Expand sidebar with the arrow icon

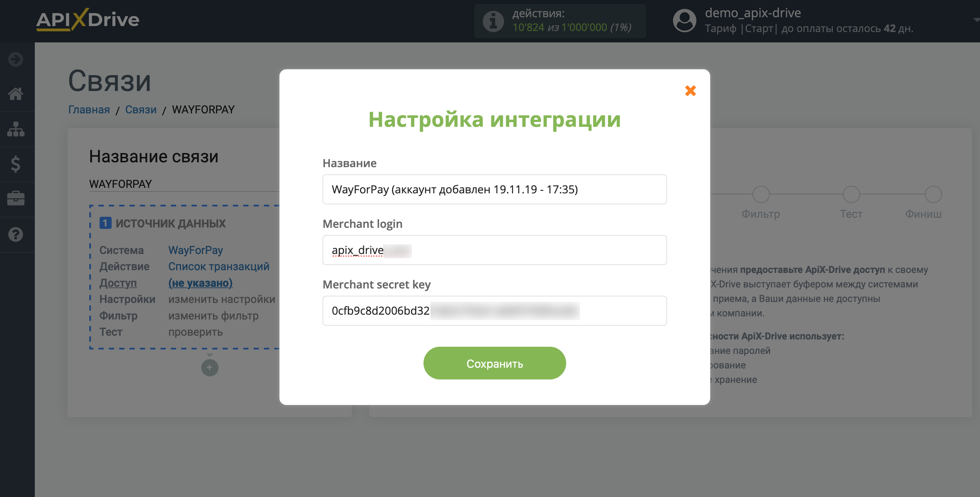[x=16, y=59]
